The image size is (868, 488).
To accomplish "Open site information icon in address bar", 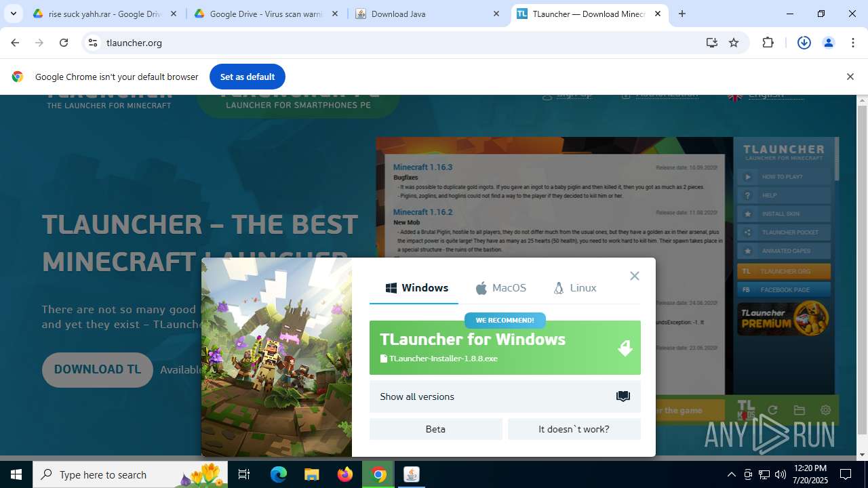I will pyautogui.click(x=94, y=43).
